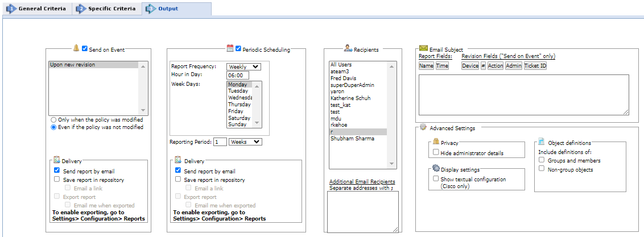Viewport: 644px width, 237px height.
Task: Click the Email Subject envelope icon
Action: click(423, 48)
